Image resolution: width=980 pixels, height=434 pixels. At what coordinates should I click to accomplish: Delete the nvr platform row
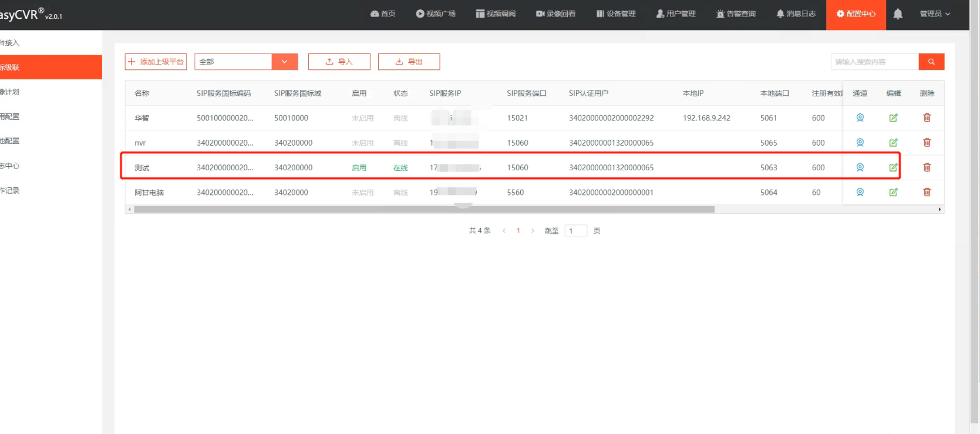point(927,143)
